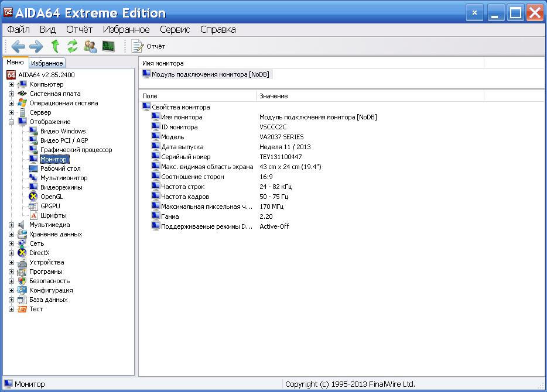The image size is (547, 392).
Task: Click the green up-level arrow icon
Action: (55, 46)
